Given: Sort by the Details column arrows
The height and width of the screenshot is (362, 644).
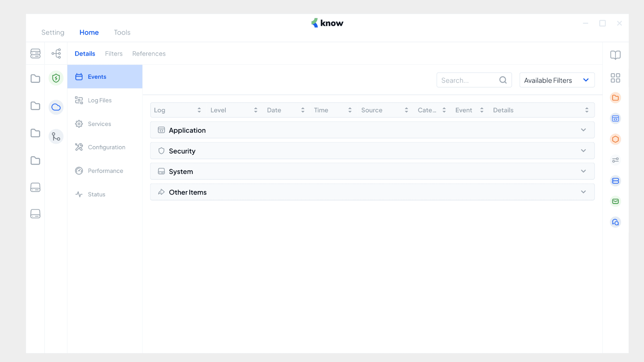Looking at the screenshot, I should pyautogui.click(x=587, y=110).
